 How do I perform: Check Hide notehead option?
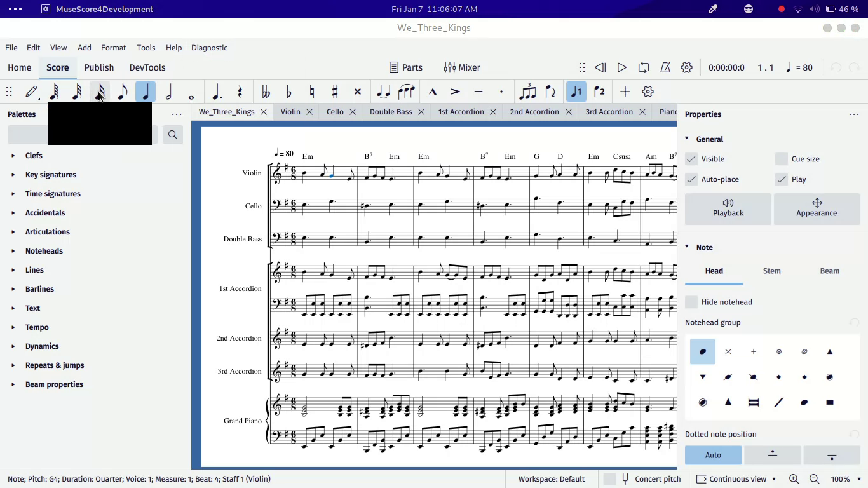(x=691, y=302)
